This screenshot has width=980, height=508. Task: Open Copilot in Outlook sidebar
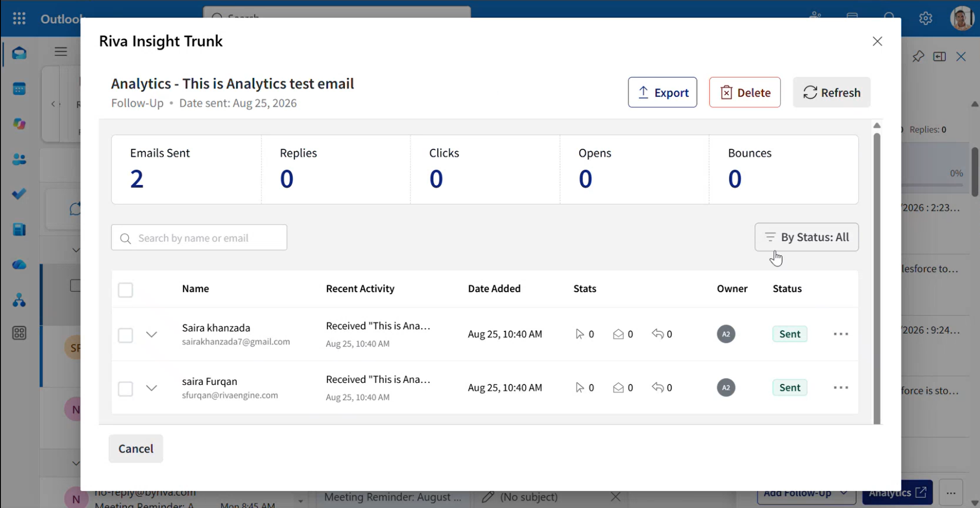tap(19, 124)
